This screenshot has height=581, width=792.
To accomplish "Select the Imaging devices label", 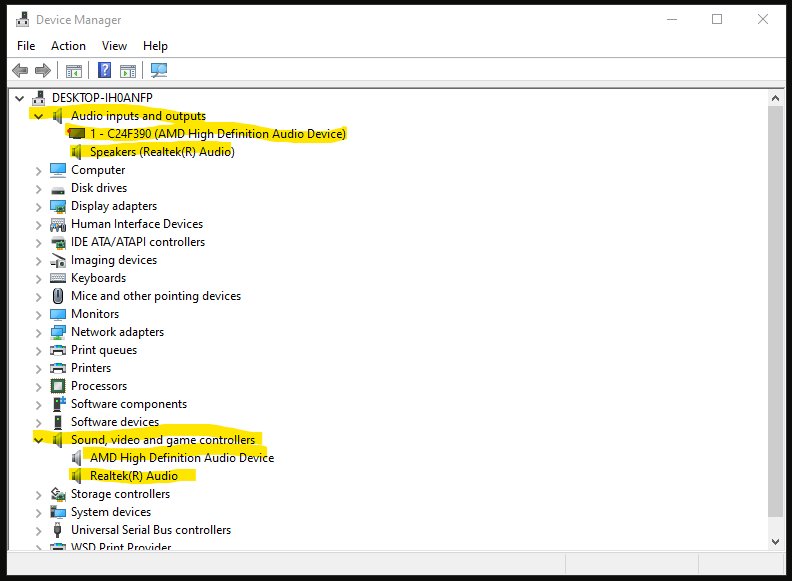I will click(114, 260).
